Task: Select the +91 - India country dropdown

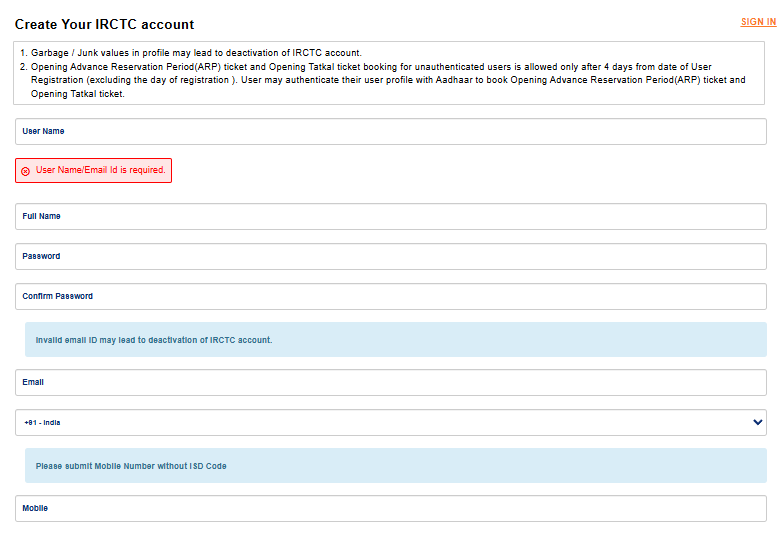Action: coord(390,422)
